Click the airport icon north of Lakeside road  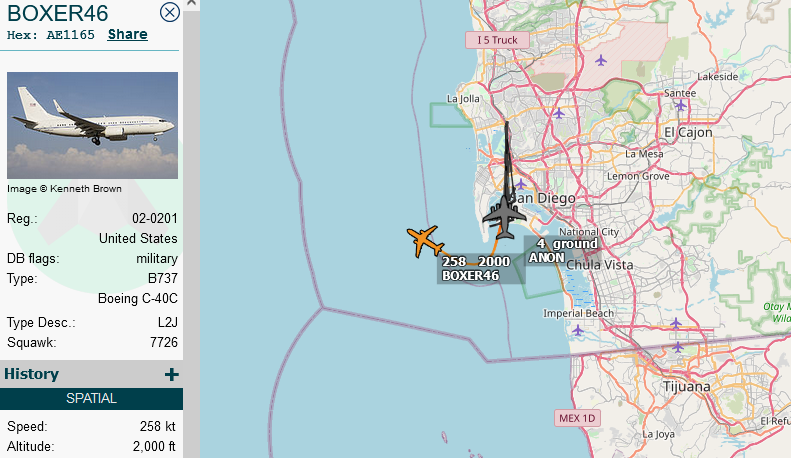pyautogui.click(x=600, y=61)
